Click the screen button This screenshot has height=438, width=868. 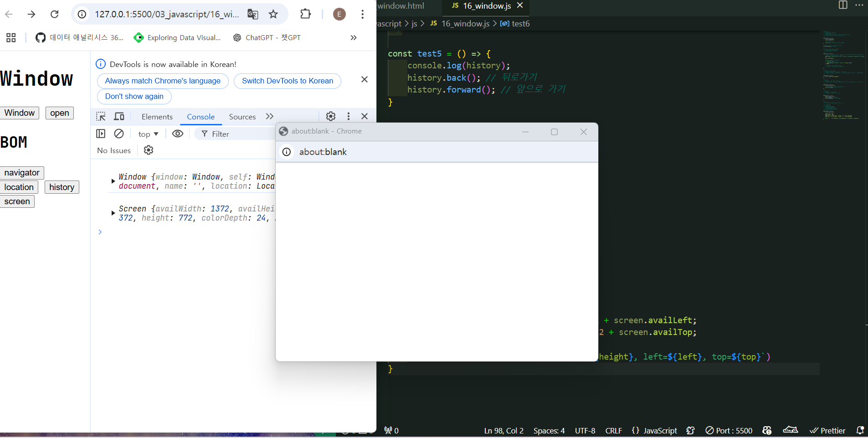(17, 201)
